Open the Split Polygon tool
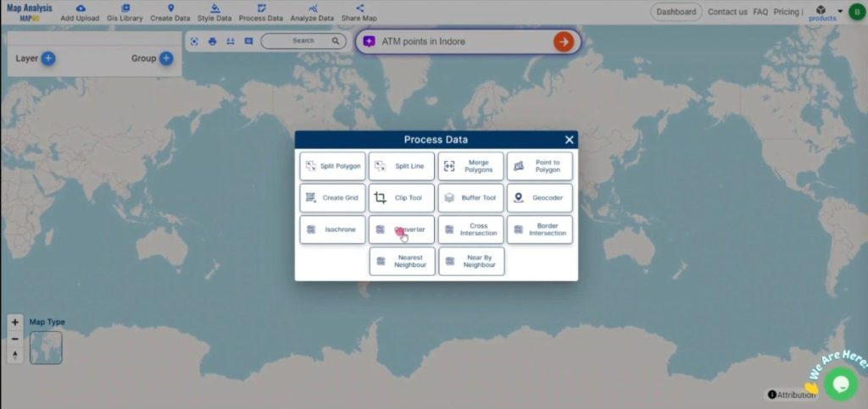868x409 pixels. (332, 166)
